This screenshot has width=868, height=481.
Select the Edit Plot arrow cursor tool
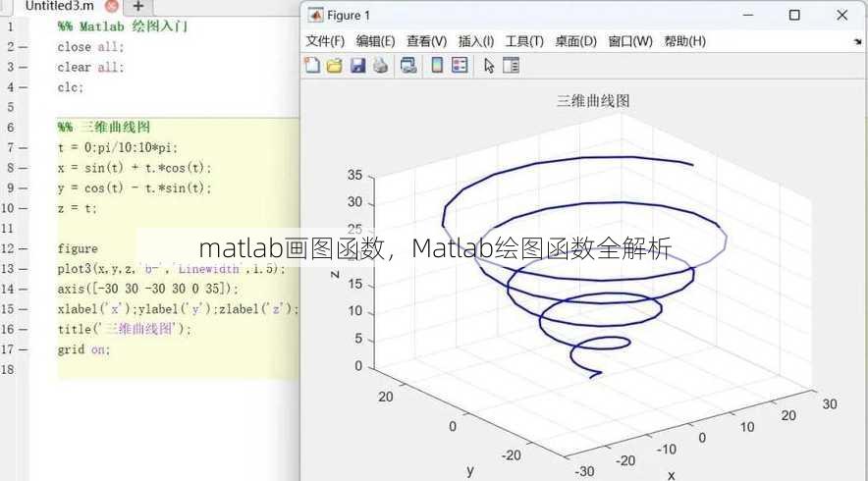coord(489,66)
